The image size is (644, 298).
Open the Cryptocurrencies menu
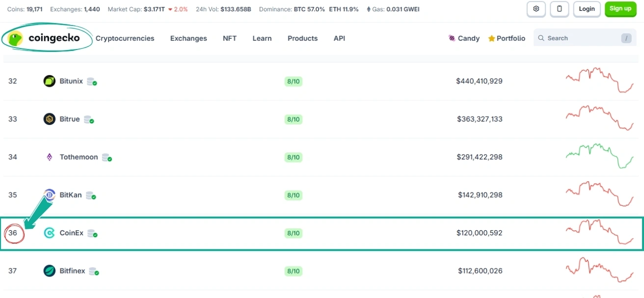[125, 38]
